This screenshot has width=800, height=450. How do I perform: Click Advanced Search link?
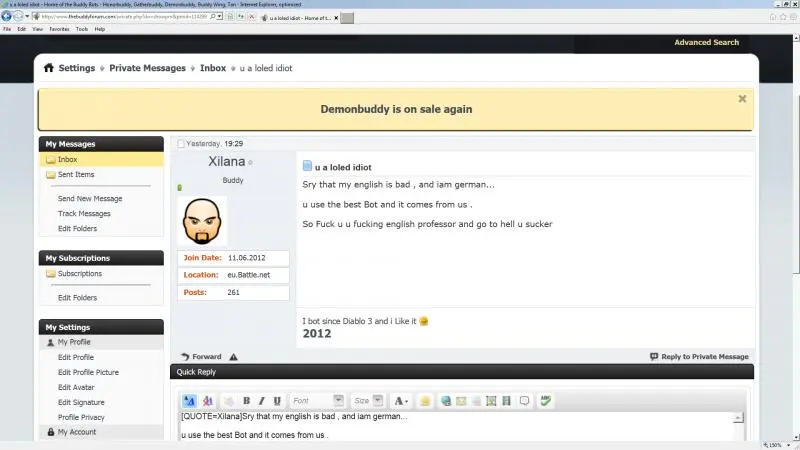707,42
